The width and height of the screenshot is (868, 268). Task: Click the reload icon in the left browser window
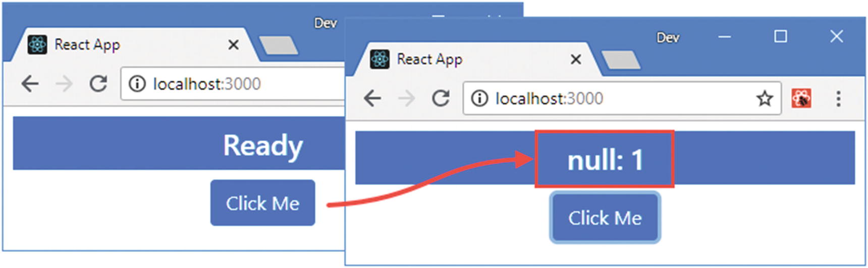(98, 84)
